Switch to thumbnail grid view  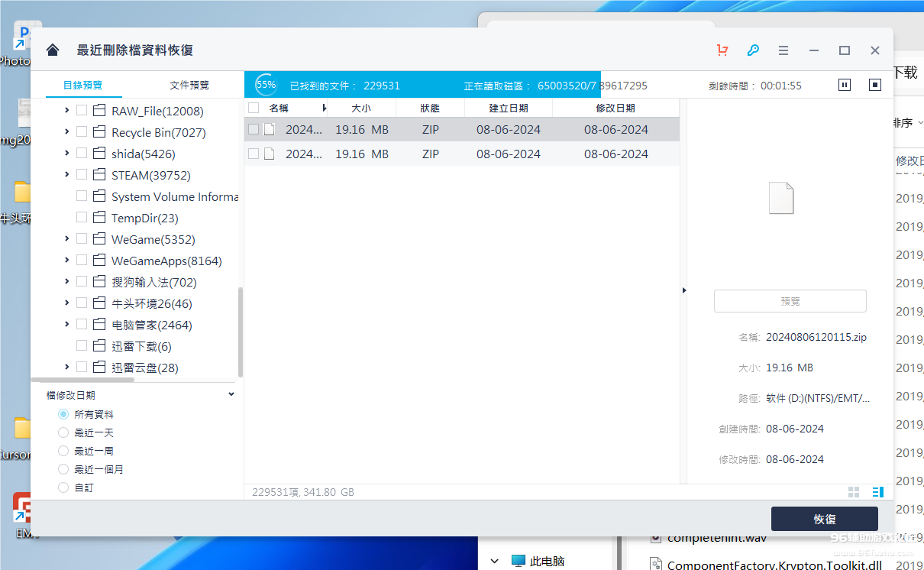[854, 492]
